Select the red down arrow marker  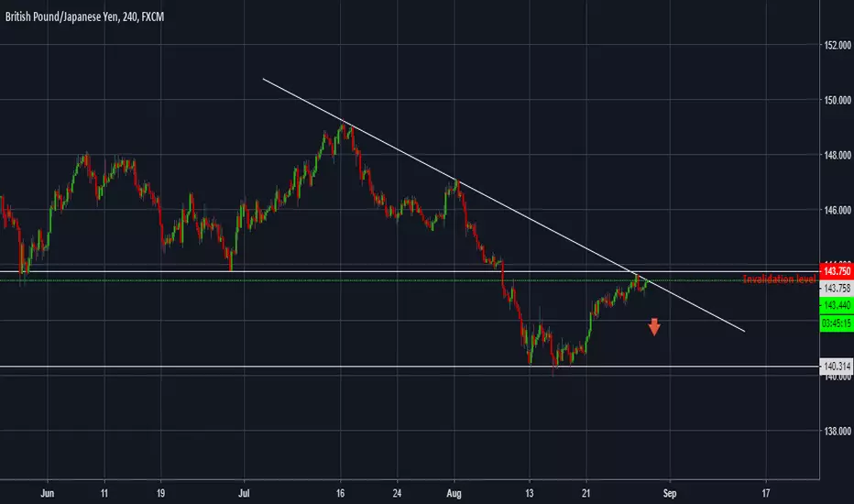(x=654, y=327)
